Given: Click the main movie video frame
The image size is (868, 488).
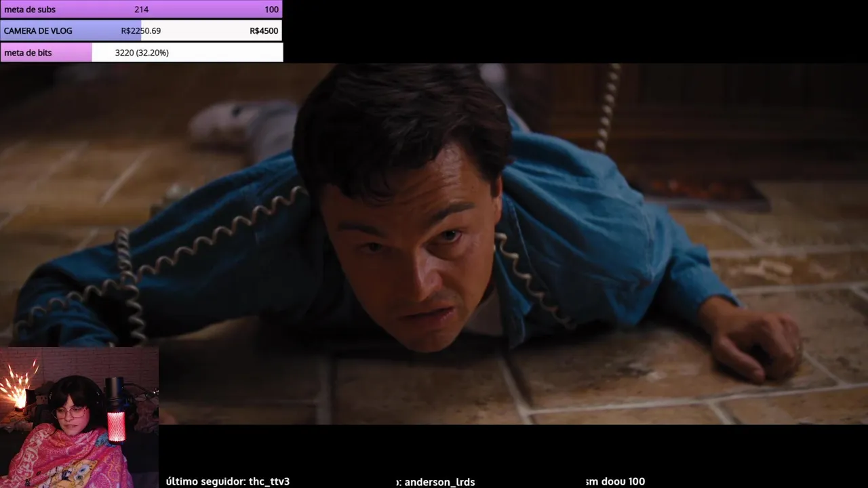Looking at the screenshot, I should click(434, 244).
